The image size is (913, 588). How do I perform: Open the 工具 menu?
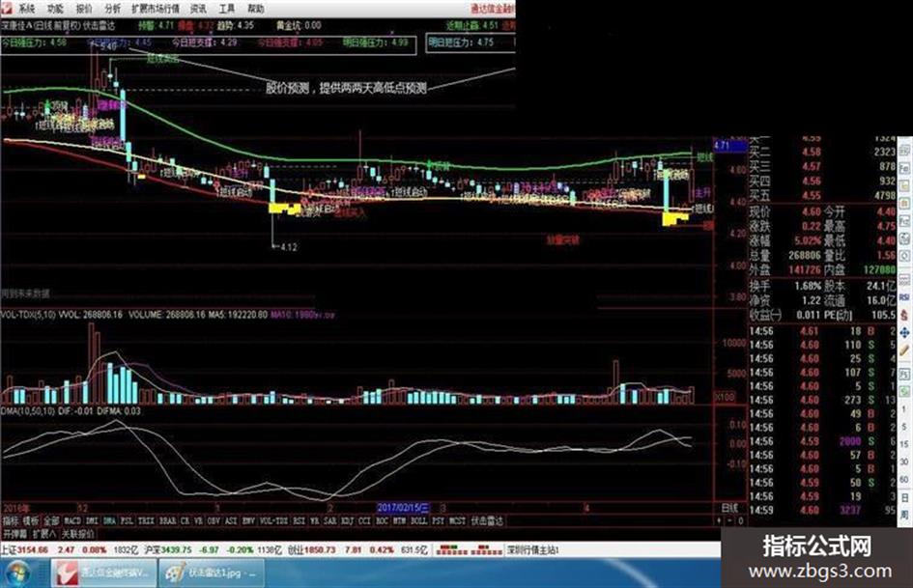coord(227,9)
